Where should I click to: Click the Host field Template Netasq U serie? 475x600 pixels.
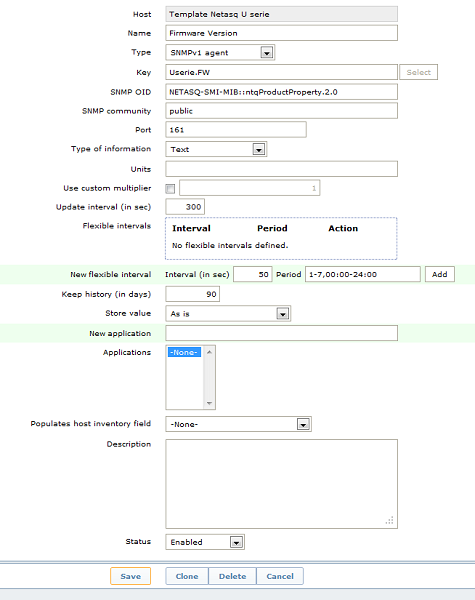pyautogui.click(x=281, y=14)
